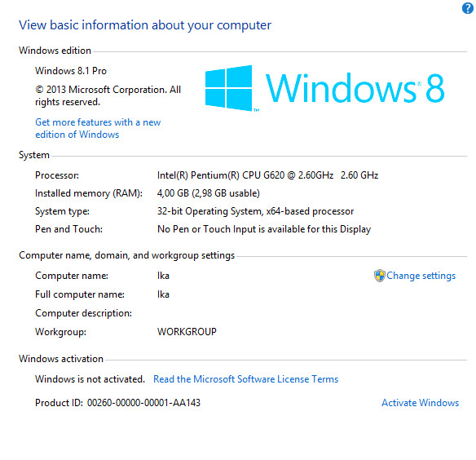Select the 4,00 GB (2,98 GB usable) value
Screen dimensions: 476x460
[209, 193]
